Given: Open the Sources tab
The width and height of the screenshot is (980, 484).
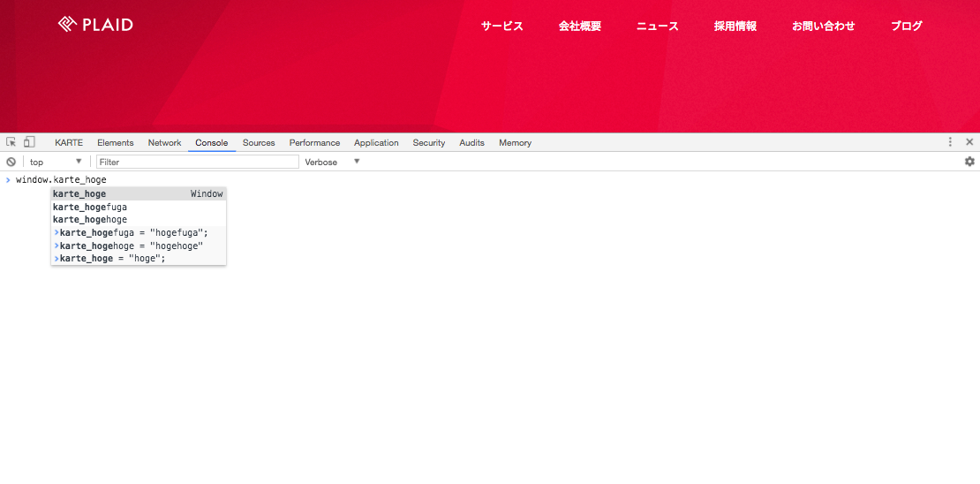Looking at the screenshot, I should (x=259, y=143).
